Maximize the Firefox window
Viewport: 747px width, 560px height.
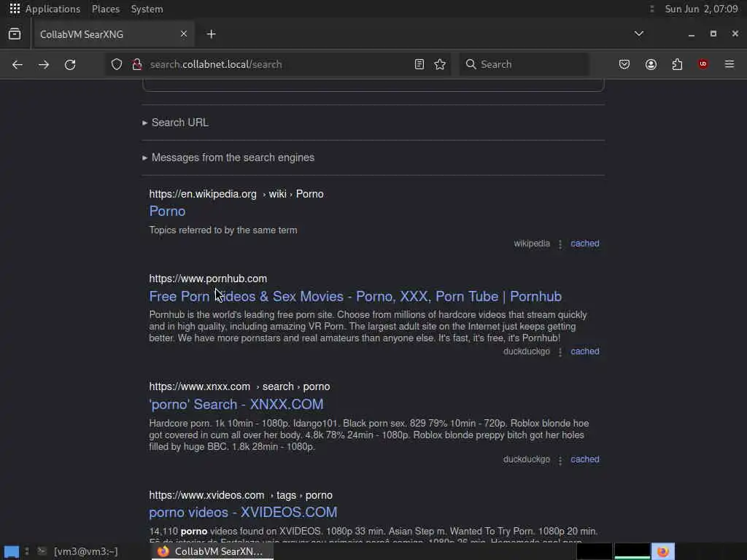pos(713,34)
